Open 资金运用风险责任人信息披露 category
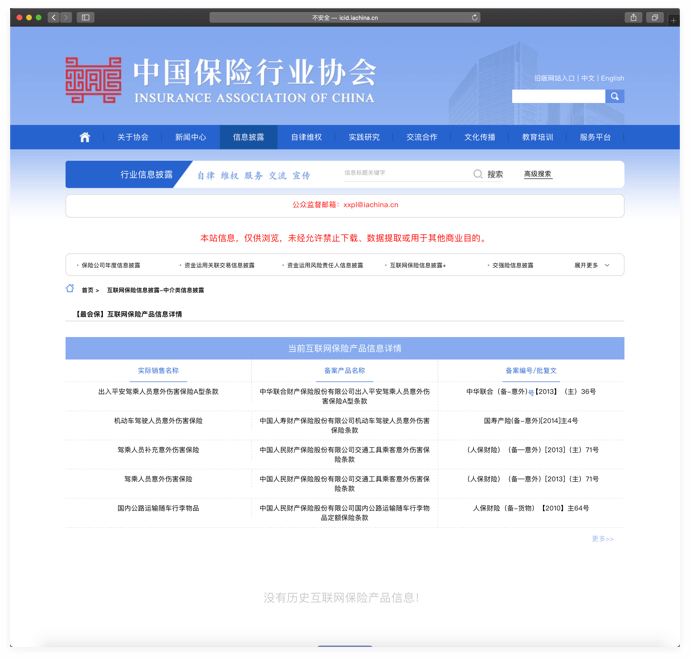 coord(325,265)
